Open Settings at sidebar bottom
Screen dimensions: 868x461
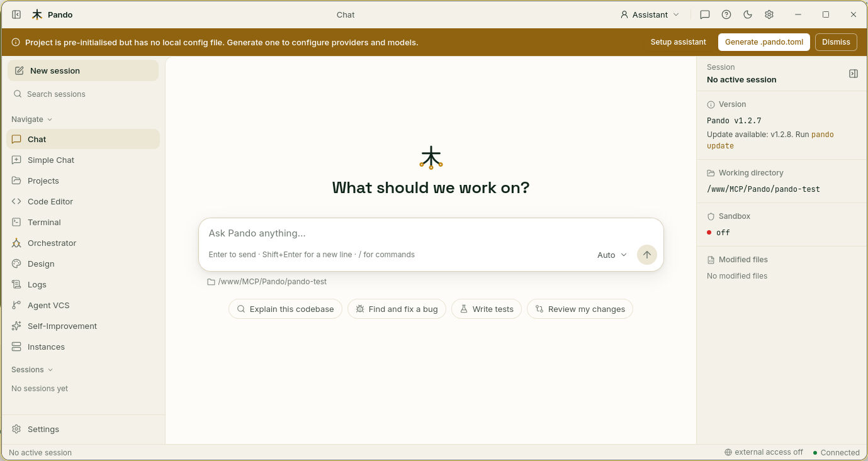[83, 429]
